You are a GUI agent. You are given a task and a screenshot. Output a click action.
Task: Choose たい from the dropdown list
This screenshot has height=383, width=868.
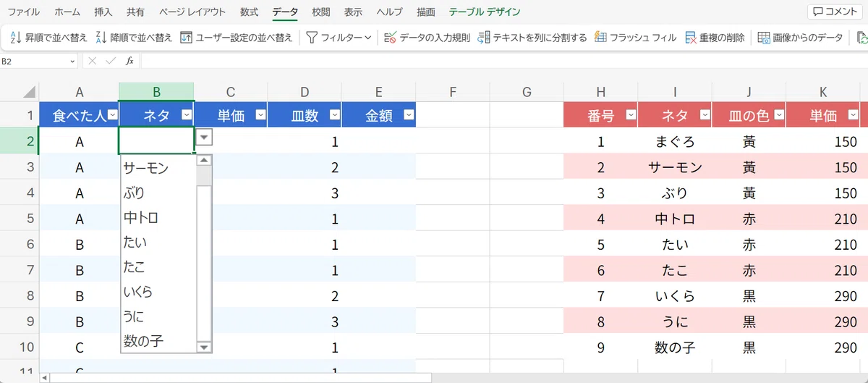158,242
